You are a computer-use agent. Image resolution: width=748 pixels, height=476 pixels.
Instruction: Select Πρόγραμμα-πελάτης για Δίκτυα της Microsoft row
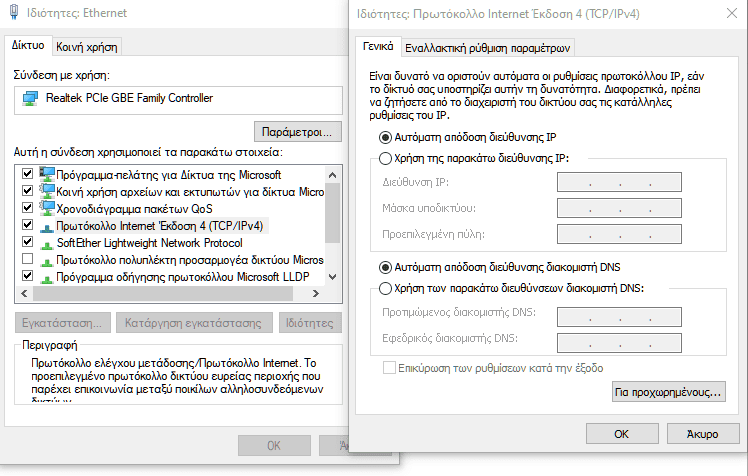[x=168, y=175]
